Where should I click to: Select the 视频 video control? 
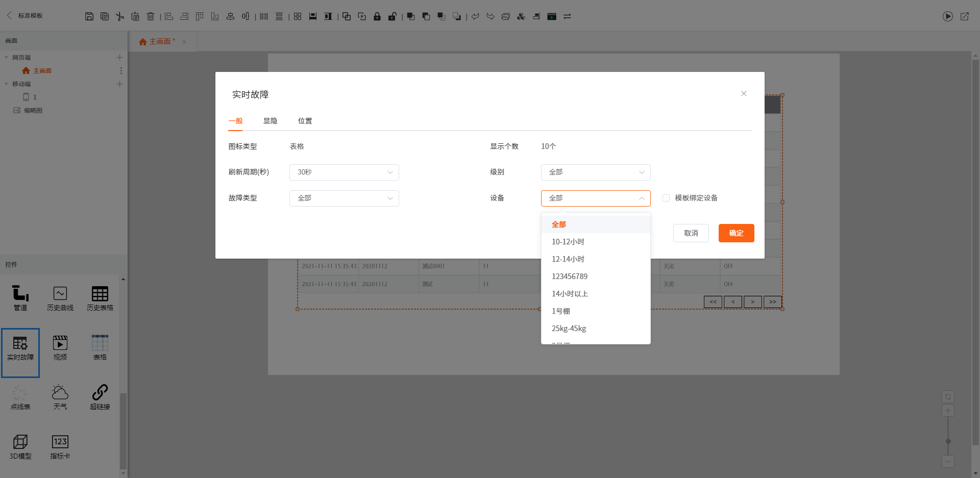point(60,347)
